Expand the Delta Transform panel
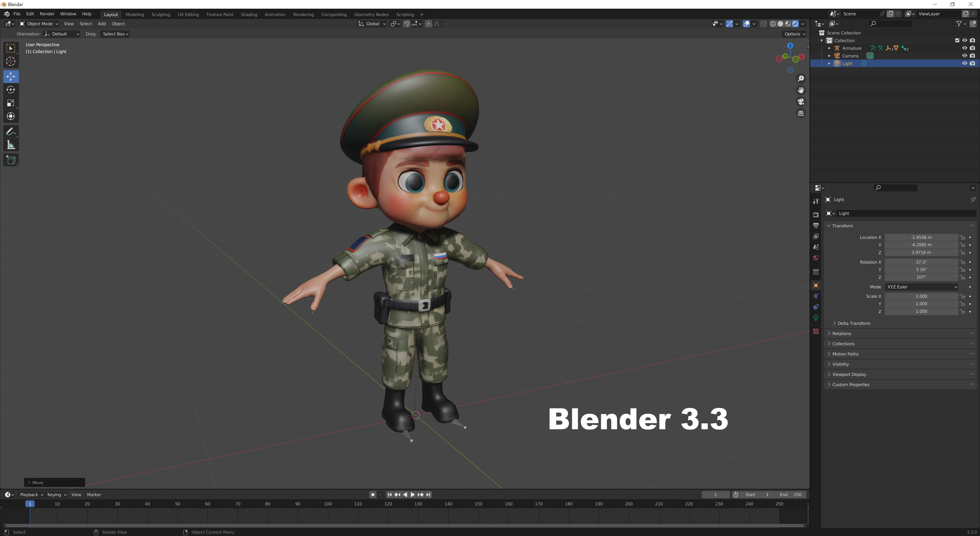This screenshot has width=980, height=536. [854, 323]
